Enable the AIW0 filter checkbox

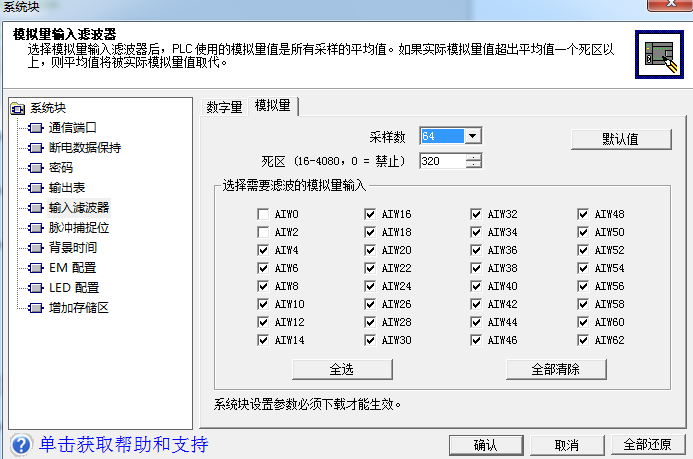click(262, 214)
